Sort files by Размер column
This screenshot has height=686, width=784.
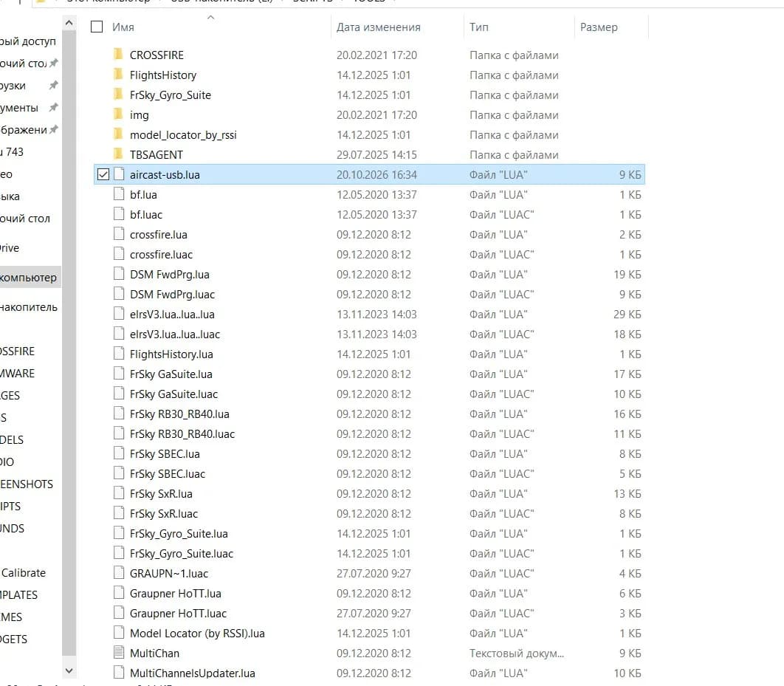click(599, 27)
